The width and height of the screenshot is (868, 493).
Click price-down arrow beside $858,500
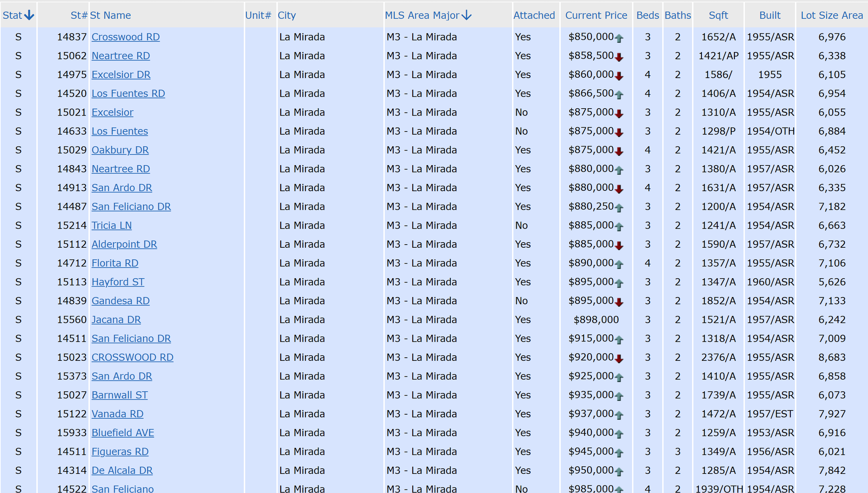click(x=619, y=57)
